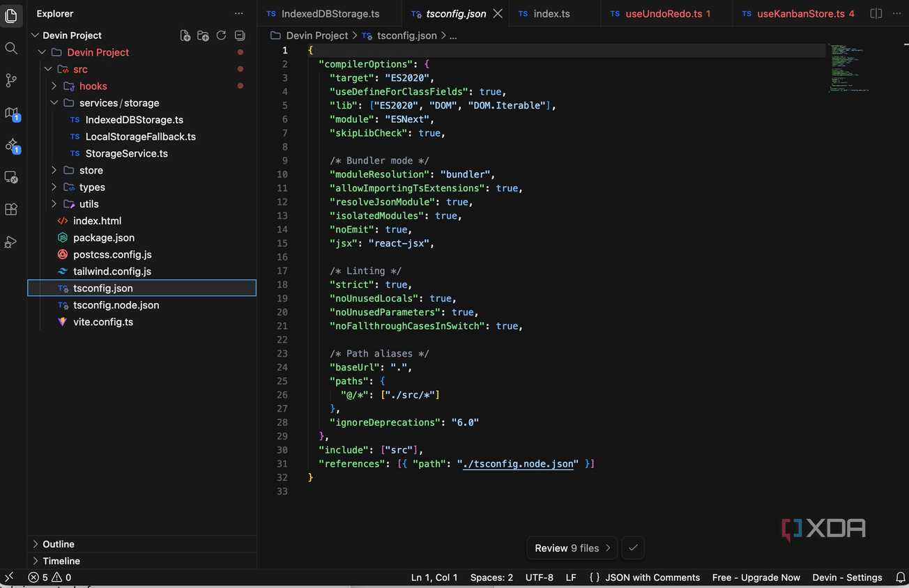
Task: Expand the utils folder
Action: point(54,204)
